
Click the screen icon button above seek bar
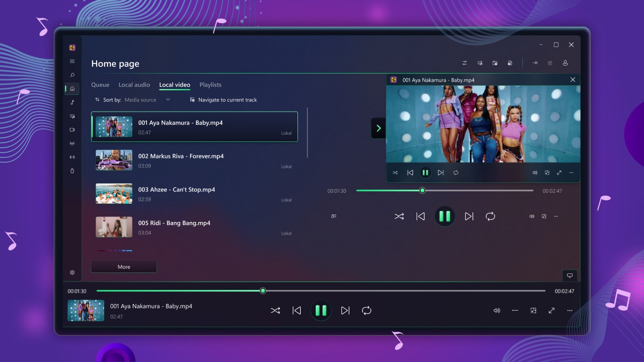point(570,275)
